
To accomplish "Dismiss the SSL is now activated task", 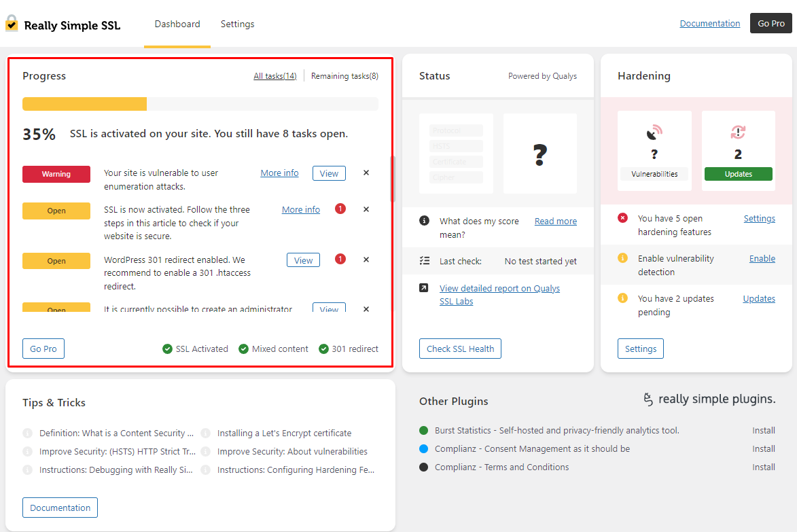I will 366,209.
